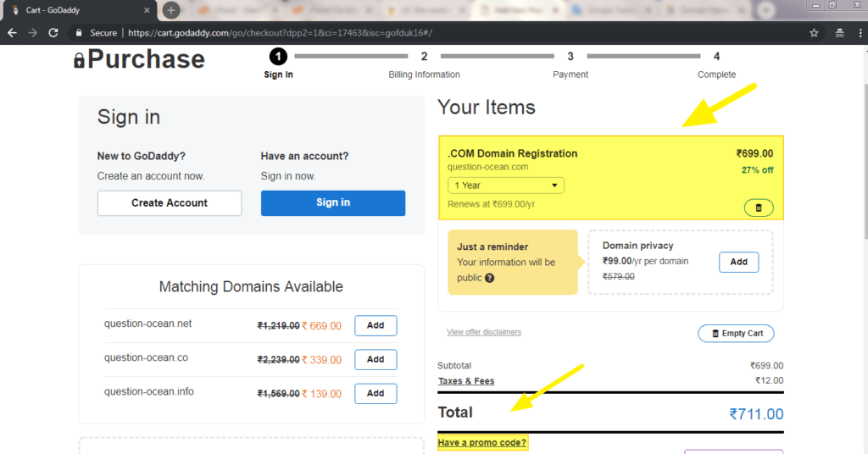The image size is (868, 454).
Task: Click the ₹ 139.00 sale price
Action: [321, 394]
